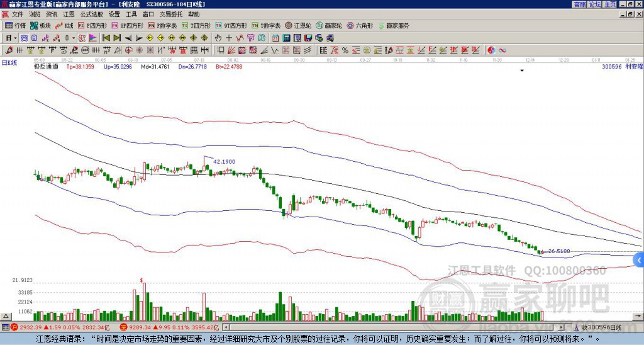This screenshot has width=644, height=345.
Task: Open the calculator icon
Action: 287,38
